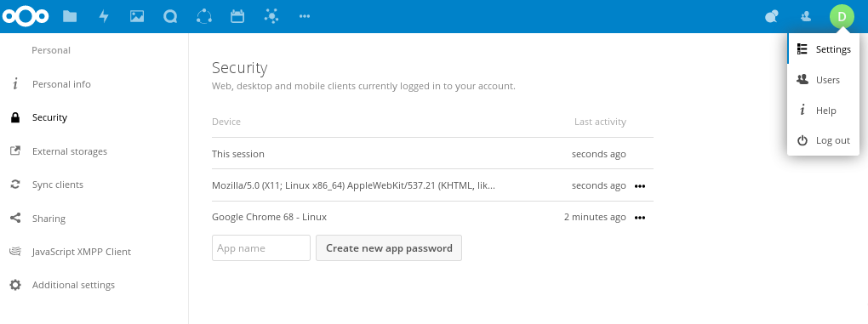Click the Users people icon in menu
This screenshot has height=324, width=868.
(802, 80)
